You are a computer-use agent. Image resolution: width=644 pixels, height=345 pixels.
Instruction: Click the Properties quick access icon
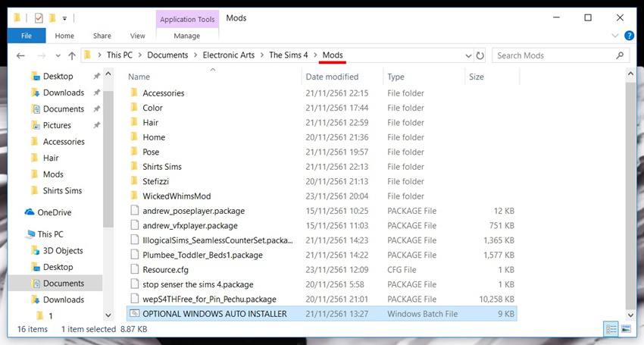[39, 18]
